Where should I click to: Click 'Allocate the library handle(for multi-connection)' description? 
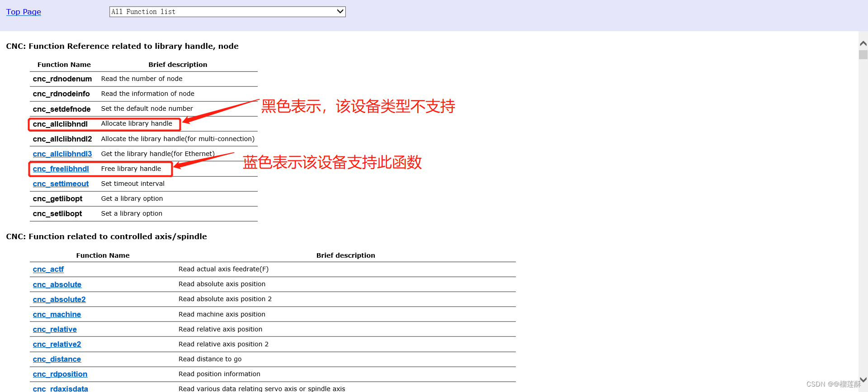(x=178, y=139)
